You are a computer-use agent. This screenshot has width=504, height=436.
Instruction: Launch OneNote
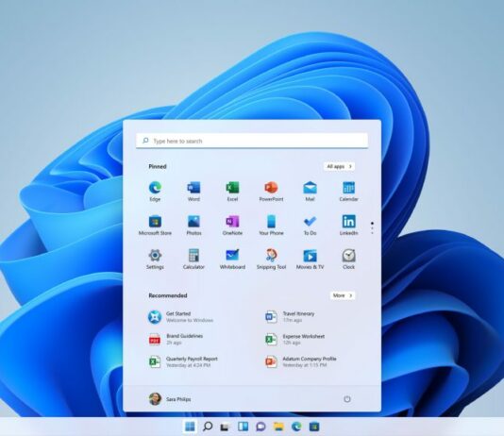click(x=232, y=226)
